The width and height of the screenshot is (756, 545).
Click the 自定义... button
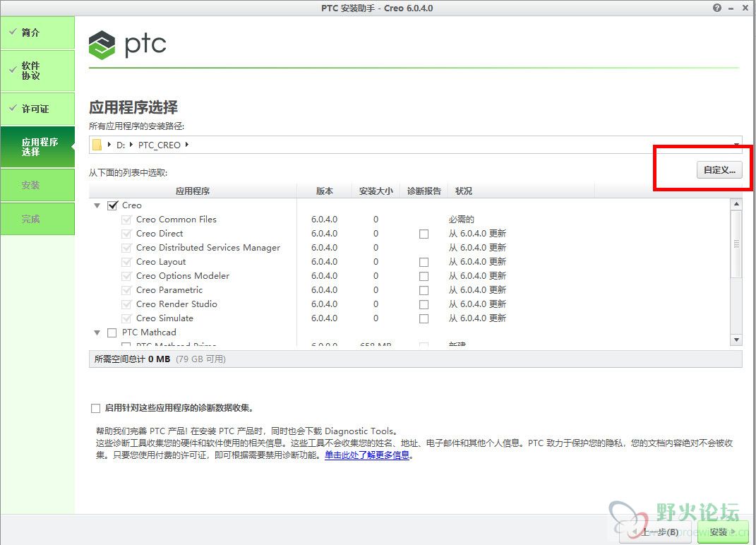[x=719, y=169]
